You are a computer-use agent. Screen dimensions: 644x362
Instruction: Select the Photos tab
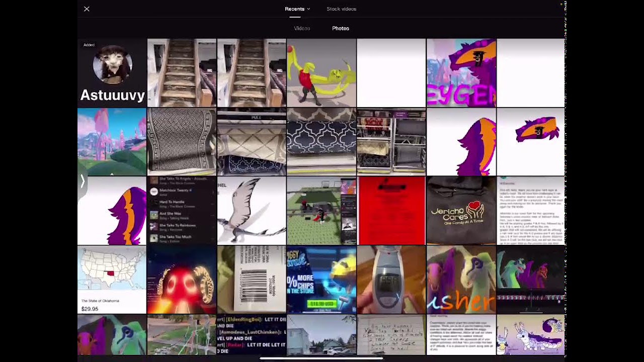click(341, 28)
